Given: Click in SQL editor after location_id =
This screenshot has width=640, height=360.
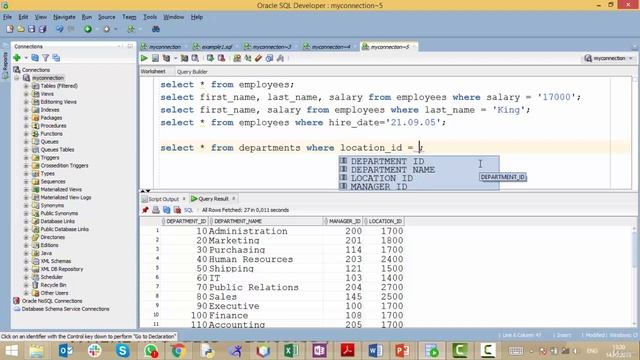Looking at the screenshot, I should click(x=420, y=148).
